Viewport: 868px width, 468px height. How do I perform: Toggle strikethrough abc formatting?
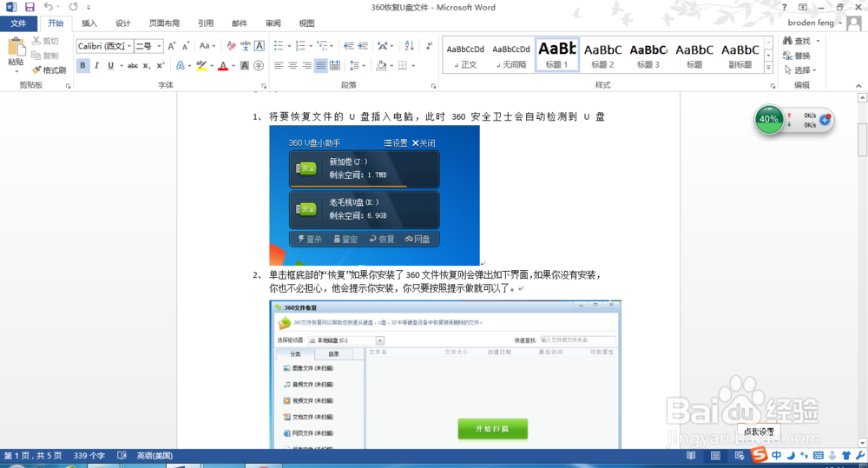click(x=133, y=65)
